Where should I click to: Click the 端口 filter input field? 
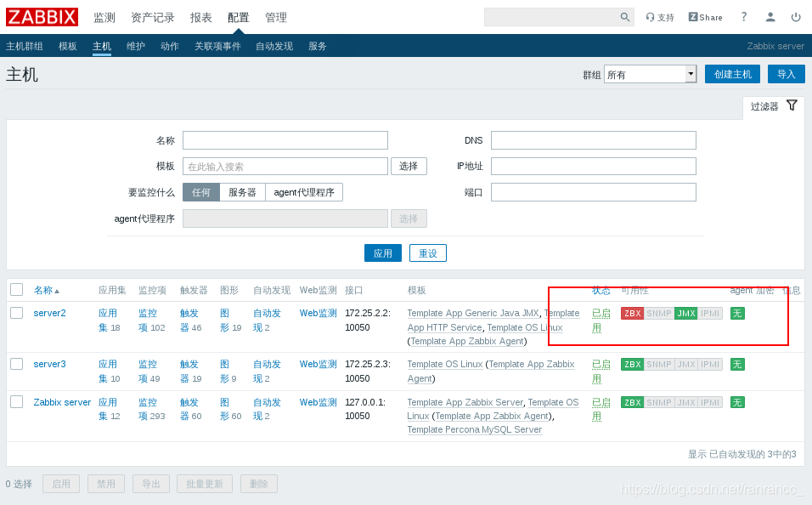click(594, 192)
